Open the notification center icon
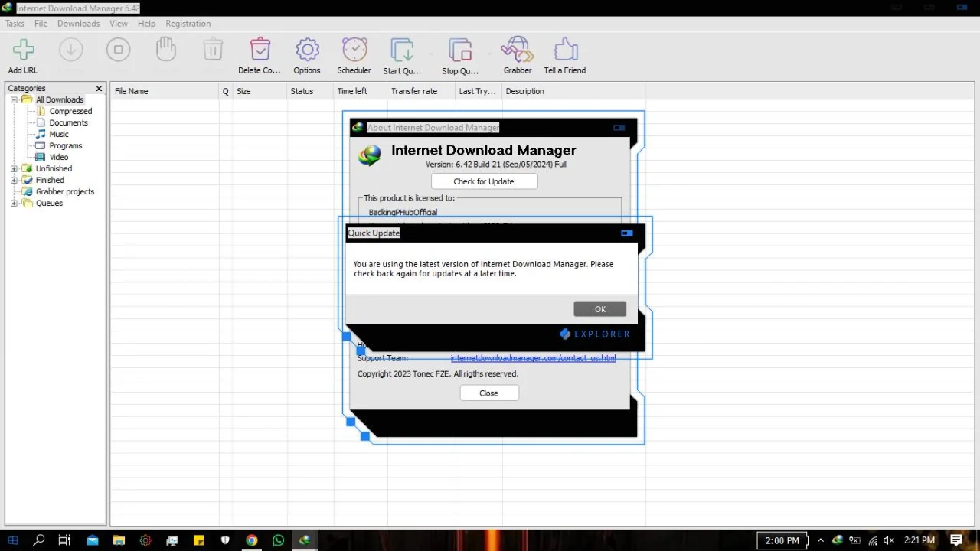 pos(956,540)
